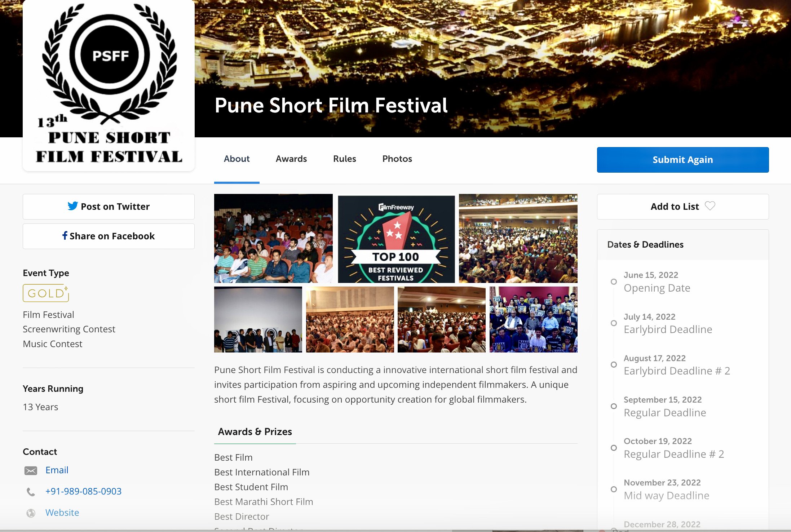The image size is (791, 532).
Task: Click the Music Contest text
Action: (52, 344)
